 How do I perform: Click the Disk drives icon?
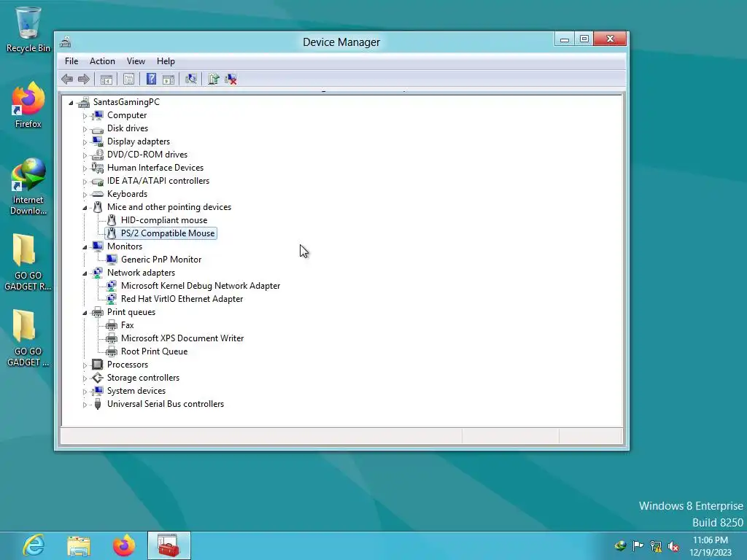click(98, 128)
